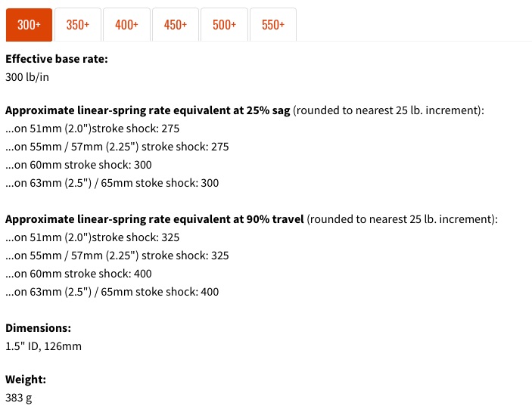Screen dimensions: 532x409
Task: Select the 500+ tab
Action: tap(224, 25)
